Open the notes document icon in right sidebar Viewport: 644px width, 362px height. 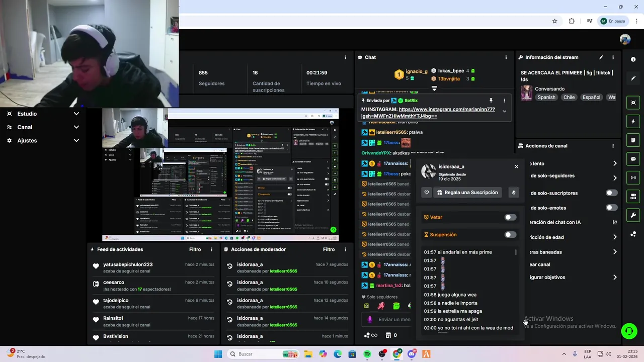[x=633, y=140]
